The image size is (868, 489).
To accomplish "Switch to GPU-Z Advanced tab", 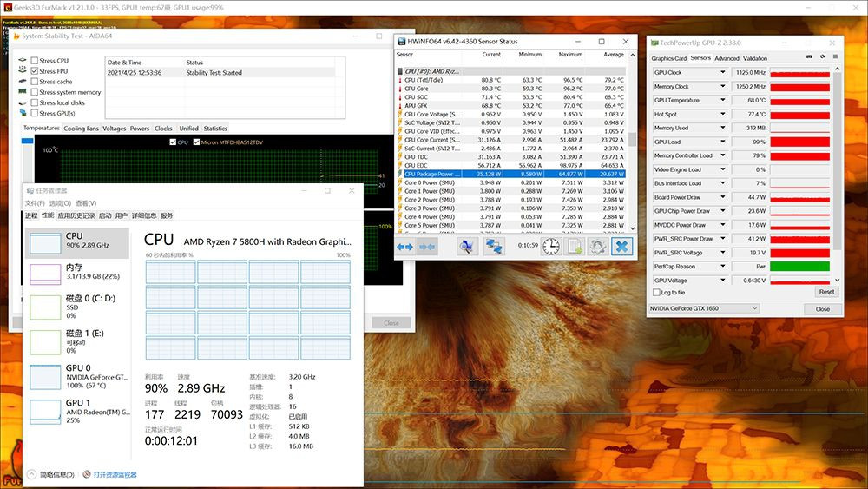I will (727, 58).
